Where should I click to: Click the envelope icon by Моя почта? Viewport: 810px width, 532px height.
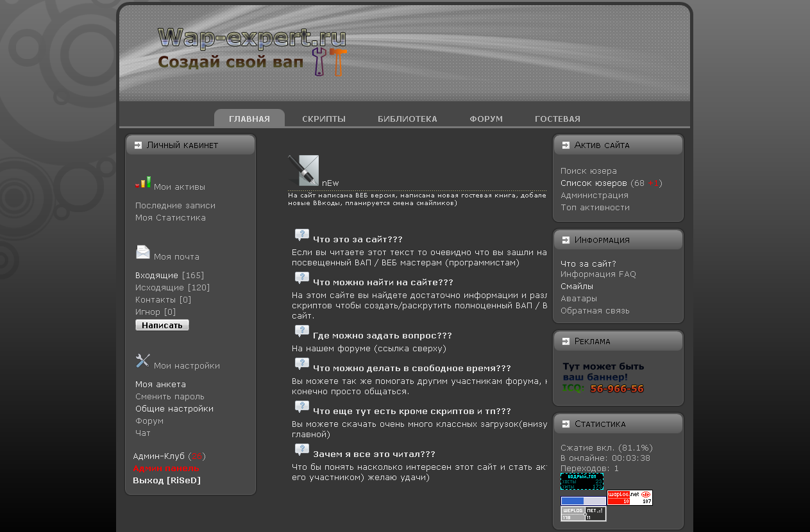[x=143, y=253]
